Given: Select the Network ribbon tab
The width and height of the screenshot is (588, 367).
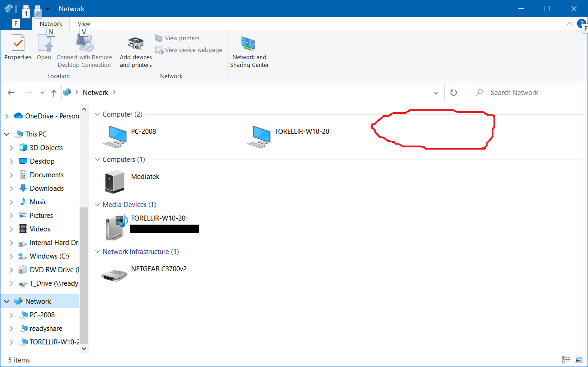Looking at the screenshot, I should click(x=50, y=24).
